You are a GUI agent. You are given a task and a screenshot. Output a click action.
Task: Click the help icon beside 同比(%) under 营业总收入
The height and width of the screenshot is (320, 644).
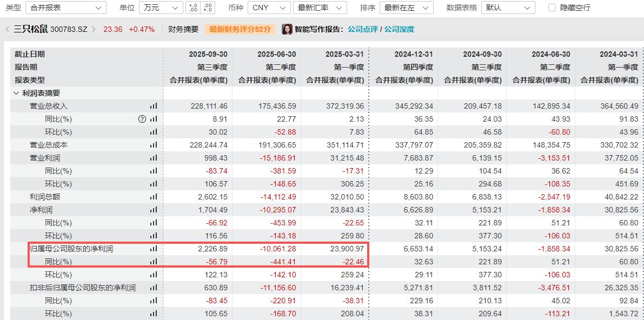[143, 119]
